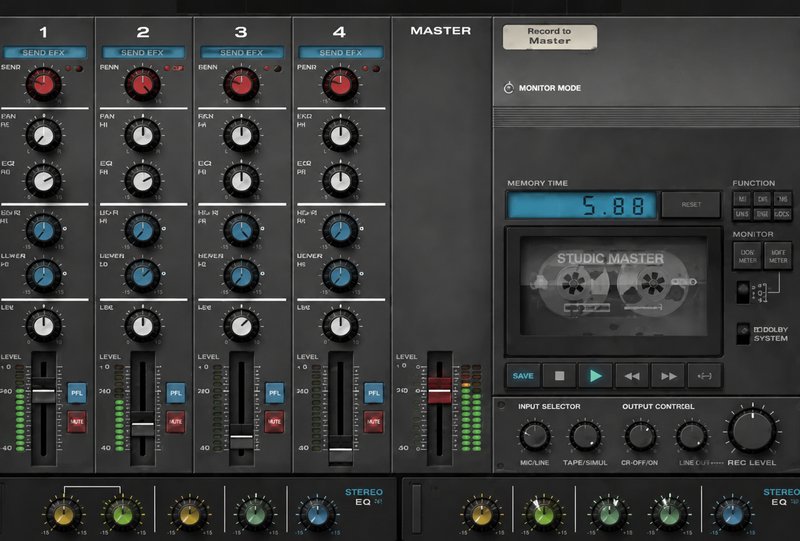Screen dimensions: 800x541
Task: Click the SAVE transport button
Action: 523,376
